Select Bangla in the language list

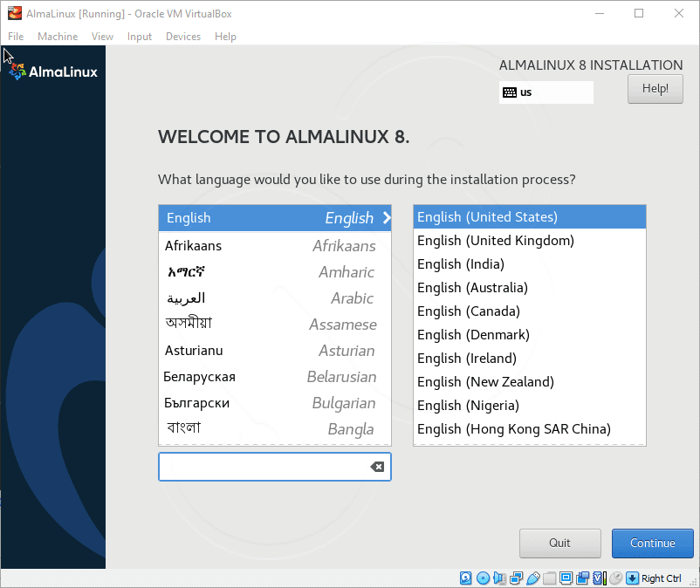click(x=275, y=429)
